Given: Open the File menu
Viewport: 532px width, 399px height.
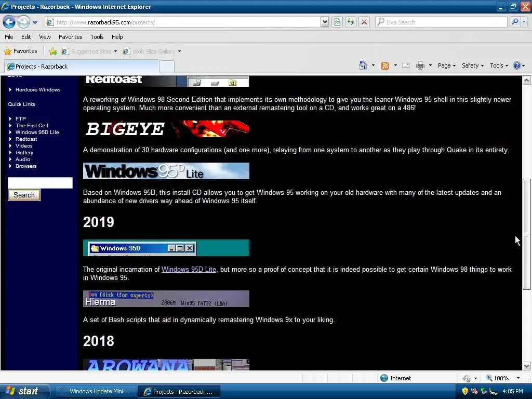Looking at the screenshot, I should [9, 37].
